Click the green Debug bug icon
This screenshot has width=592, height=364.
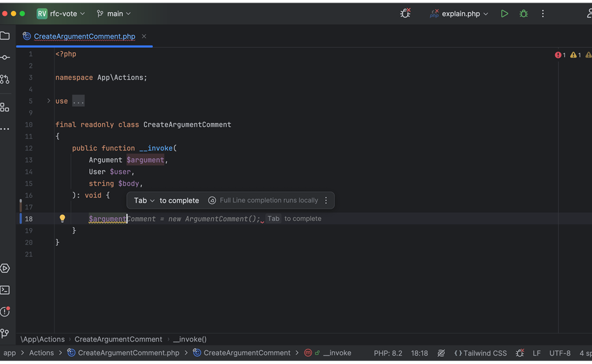pyautogui.click(x=523, y=13)
